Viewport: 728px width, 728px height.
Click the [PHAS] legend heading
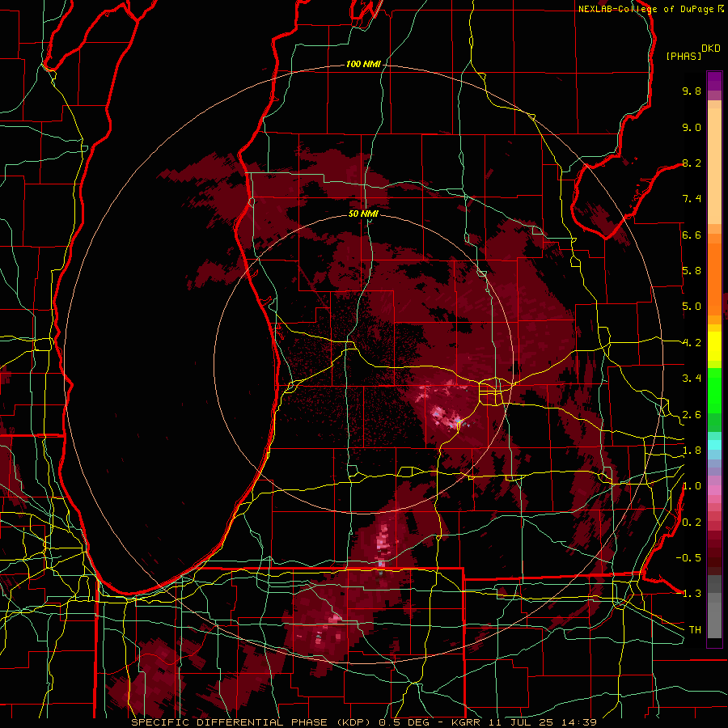tap(684, 56)
